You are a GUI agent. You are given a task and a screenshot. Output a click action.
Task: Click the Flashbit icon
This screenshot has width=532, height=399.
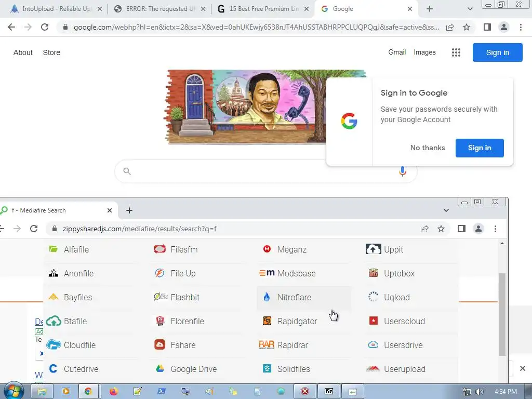[x=161, y=297]
